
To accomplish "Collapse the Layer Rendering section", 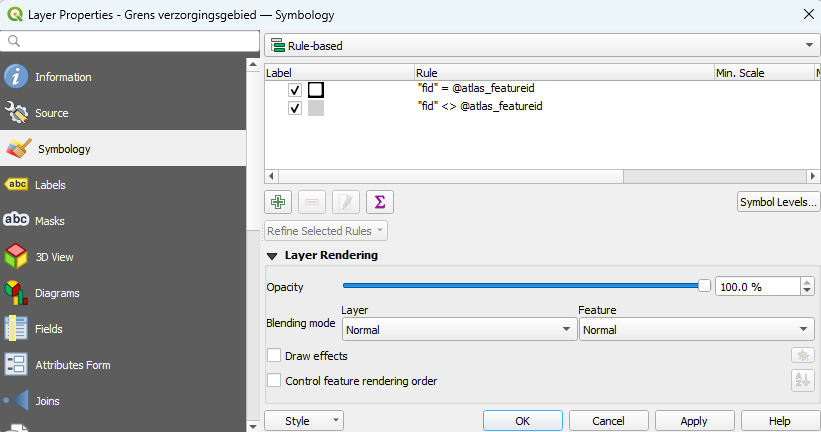I will [272, 256].
